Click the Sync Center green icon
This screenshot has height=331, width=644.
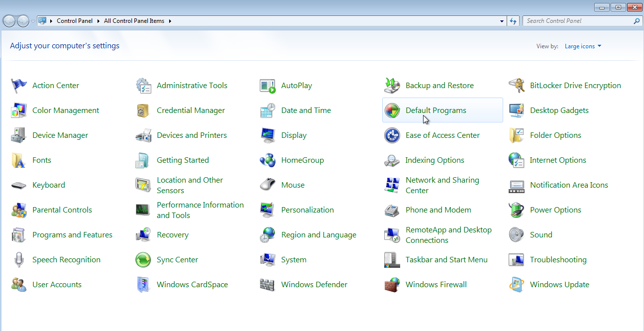tap(143, 260)
